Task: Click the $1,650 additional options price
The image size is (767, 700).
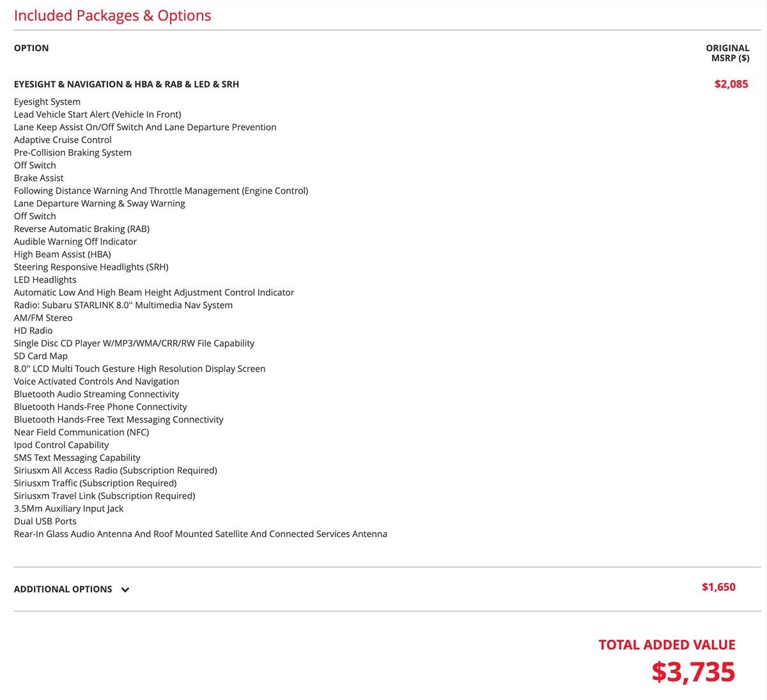Action: (718, 587)
